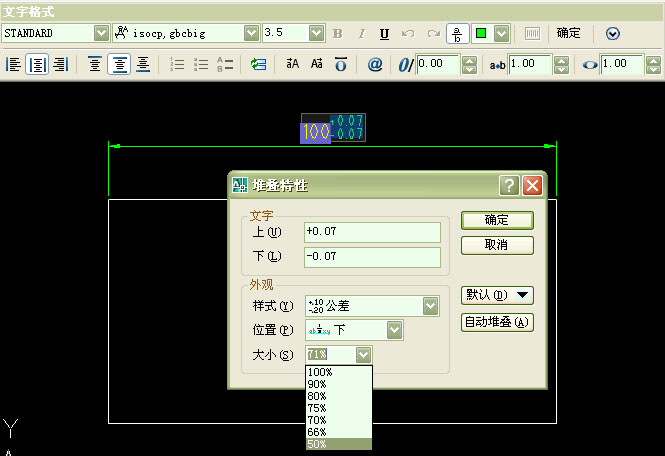Click the 71% size value field

(331, 355)
